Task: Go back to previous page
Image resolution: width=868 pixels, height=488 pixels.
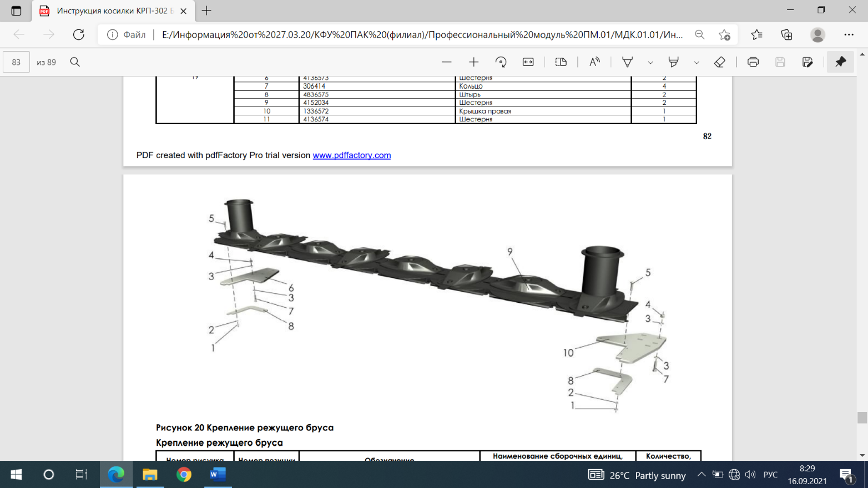Action: tap(19, 34)
